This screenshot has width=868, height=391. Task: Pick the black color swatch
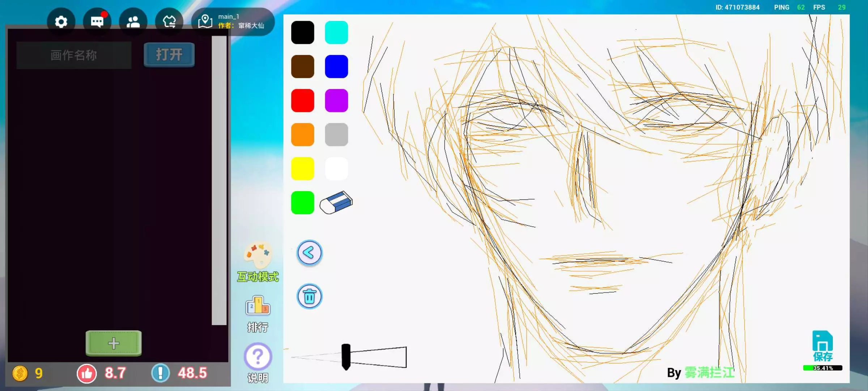point(302,33)
